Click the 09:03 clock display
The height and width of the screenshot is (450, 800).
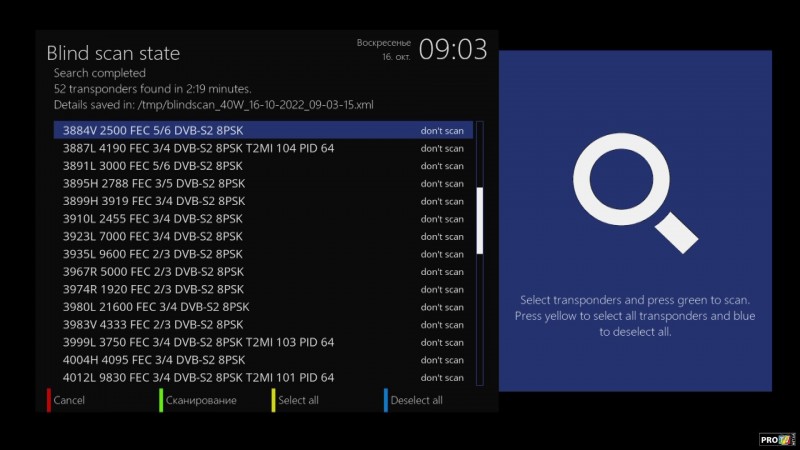click(452, 50)
